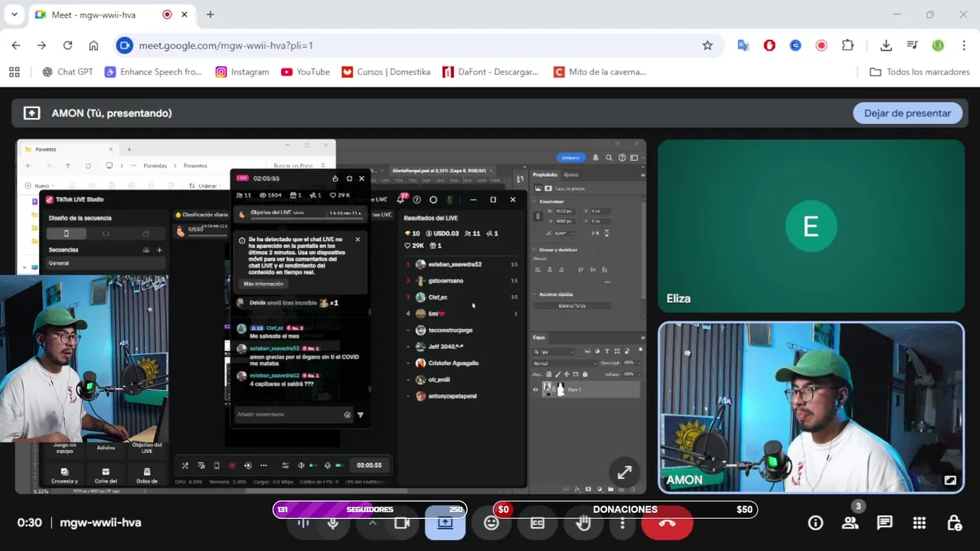Viewport: 980px width, 551px height.
Task: Go to Chrome home page
Action: coord(93,45)
